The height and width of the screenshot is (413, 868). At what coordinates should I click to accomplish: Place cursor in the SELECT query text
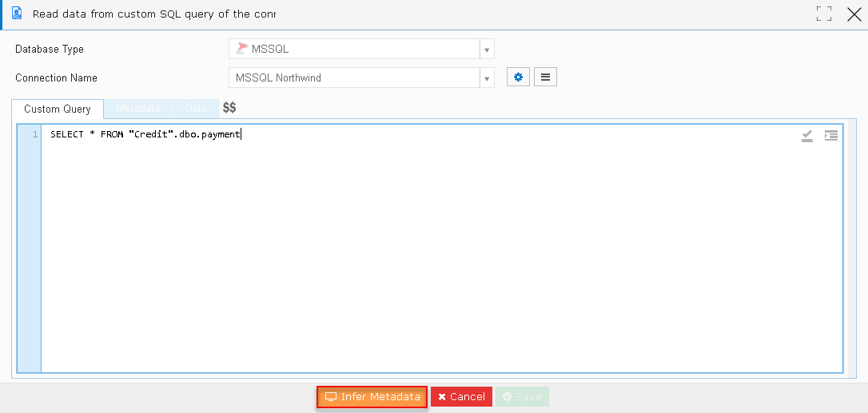pos(145,134)
